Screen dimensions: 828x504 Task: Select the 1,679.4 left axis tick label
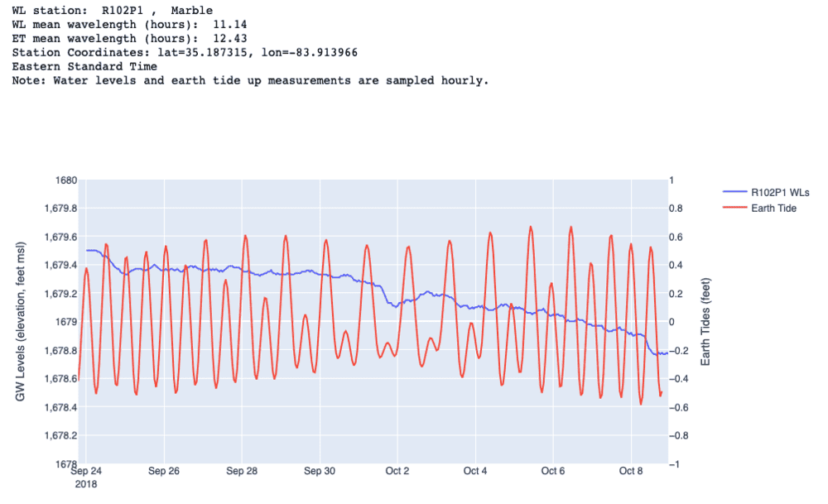click(x=61, y=266)
